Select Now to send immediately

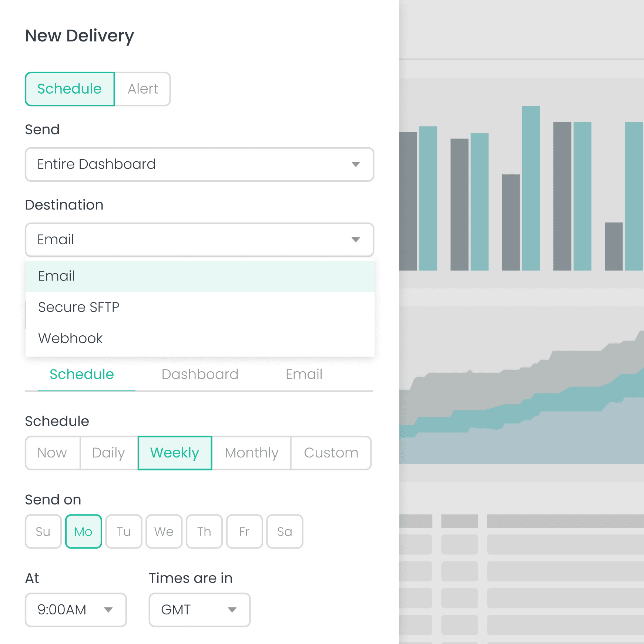point(52,453)
